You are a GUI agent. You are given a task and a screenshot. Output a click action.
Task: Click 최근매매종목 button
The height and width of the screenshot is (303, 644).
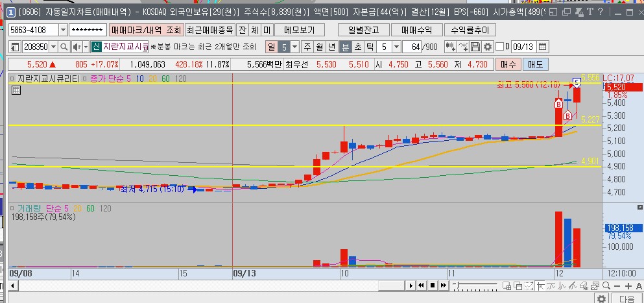(x=209, y=30)
